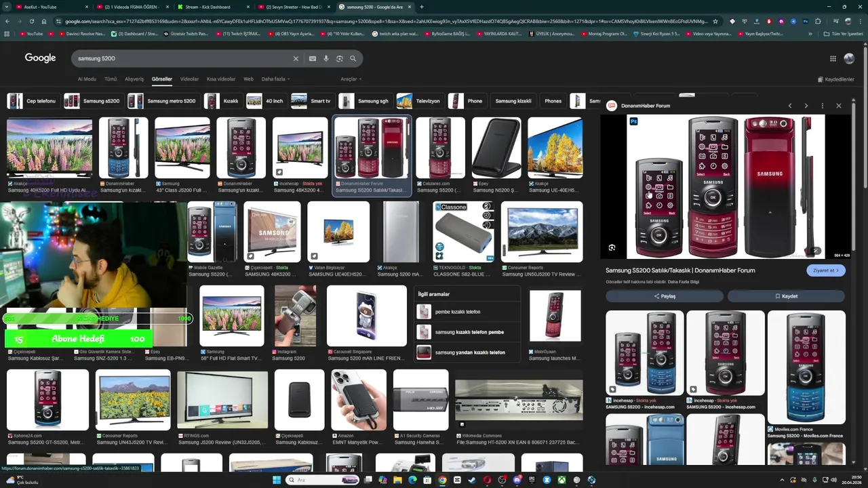Screen dimensions: 868x488
Task: Open Microsoft Edge from the taskbar
Action: 412,480
